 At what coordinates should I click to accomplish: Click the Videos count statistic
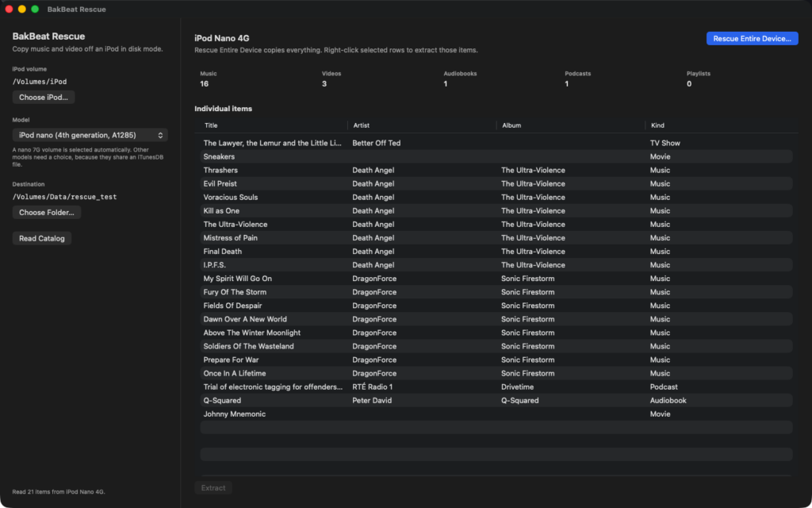324,84
